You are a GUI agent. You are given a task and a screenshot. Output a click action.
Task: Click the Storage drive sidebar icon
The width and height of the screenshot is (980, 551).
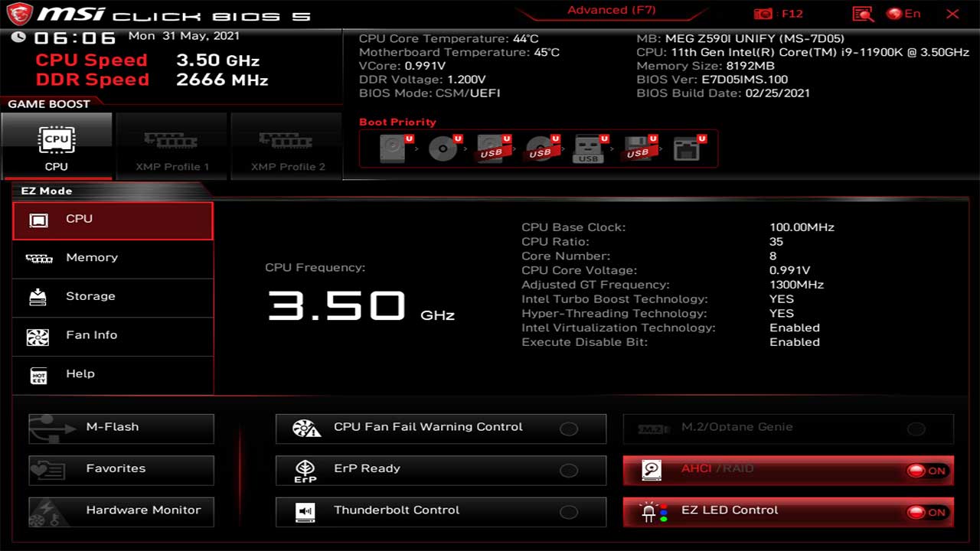pos(38,297)
